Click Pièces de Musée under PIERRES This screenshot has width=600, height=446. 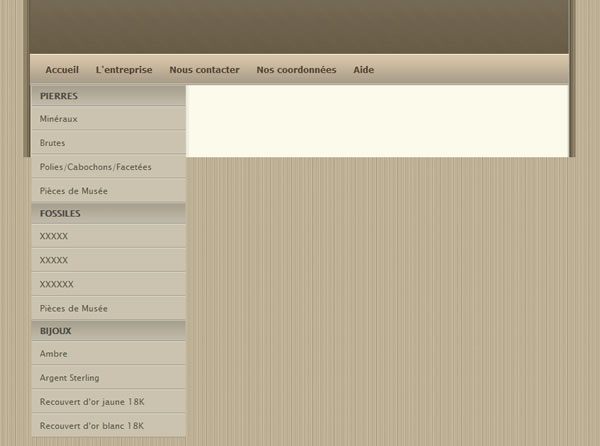pyautogui.click(x=109, y=191)
